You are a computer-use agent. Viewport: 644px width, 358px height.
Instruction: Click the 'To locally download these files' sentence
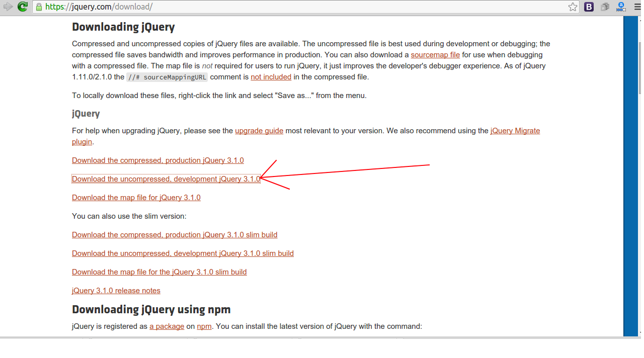[x=219, y=96]
